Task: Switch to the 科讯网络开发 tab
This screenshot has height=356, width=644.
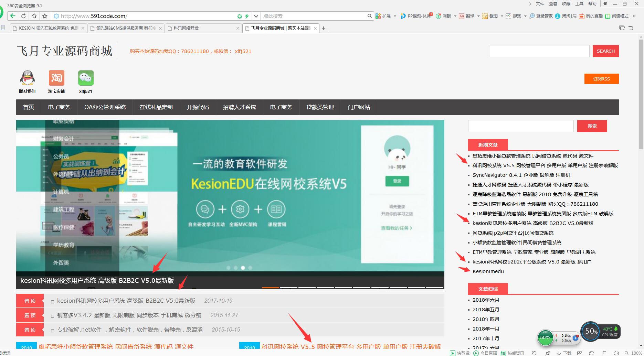Action: tap(203, 28)
